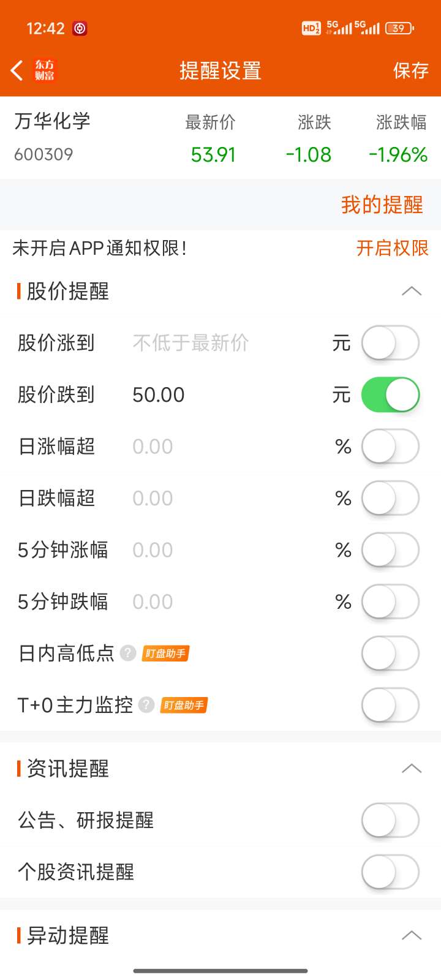Tap 盯盘助手 badge next to T+0主力监控
The image size is (441, 980).
(x=184, y=706)
